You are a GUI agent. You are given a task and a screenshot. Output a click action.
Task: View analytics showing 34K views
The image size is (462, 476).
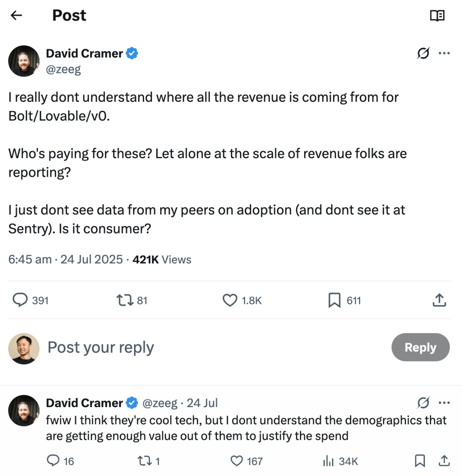click(x=328, y=461)
